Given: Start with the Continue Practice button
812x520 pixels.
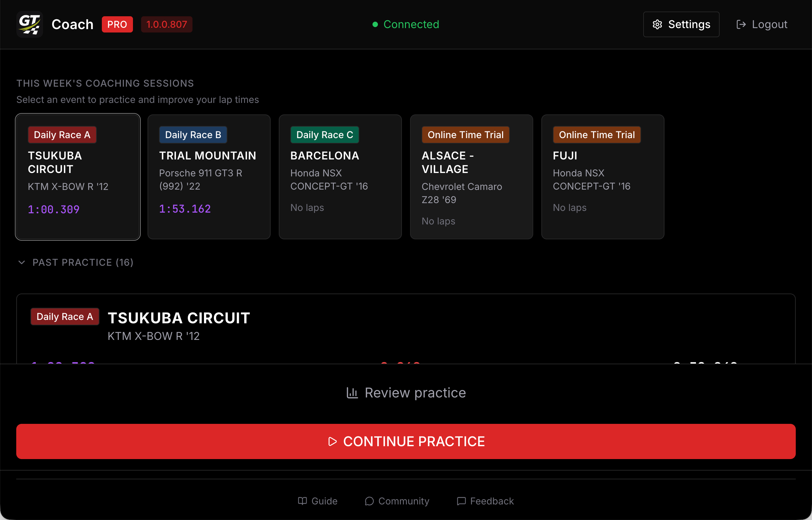Looking at the screenshot, I should 406,441.
